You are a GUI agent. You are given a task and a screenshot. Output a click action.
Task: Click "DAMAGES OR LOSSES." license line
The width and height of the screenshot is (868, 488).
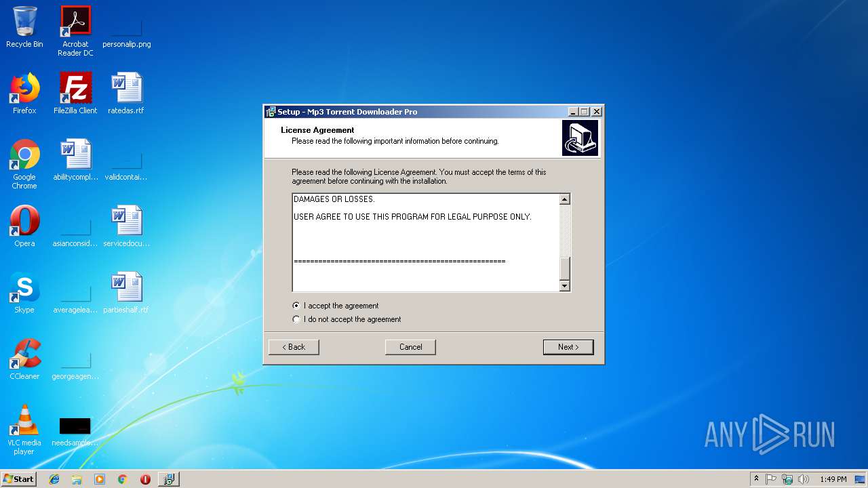pyautogui.click(x=334, y=199)
